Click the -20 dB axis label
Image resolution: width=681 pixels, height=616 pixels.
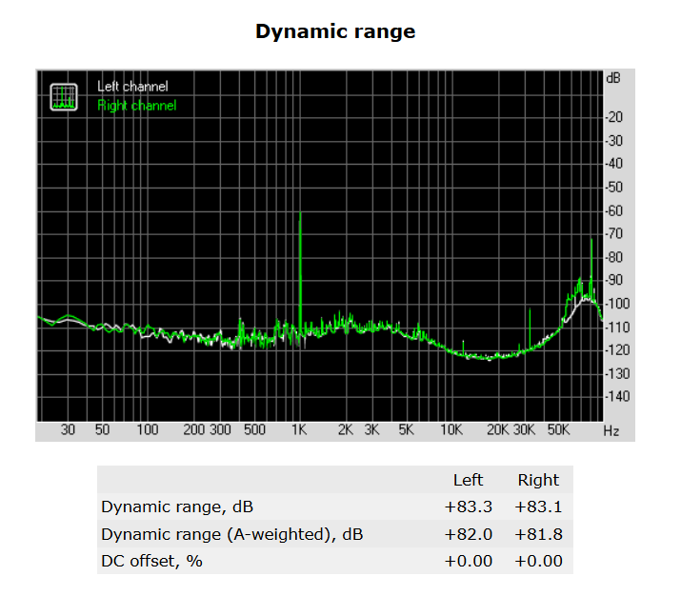613,117
